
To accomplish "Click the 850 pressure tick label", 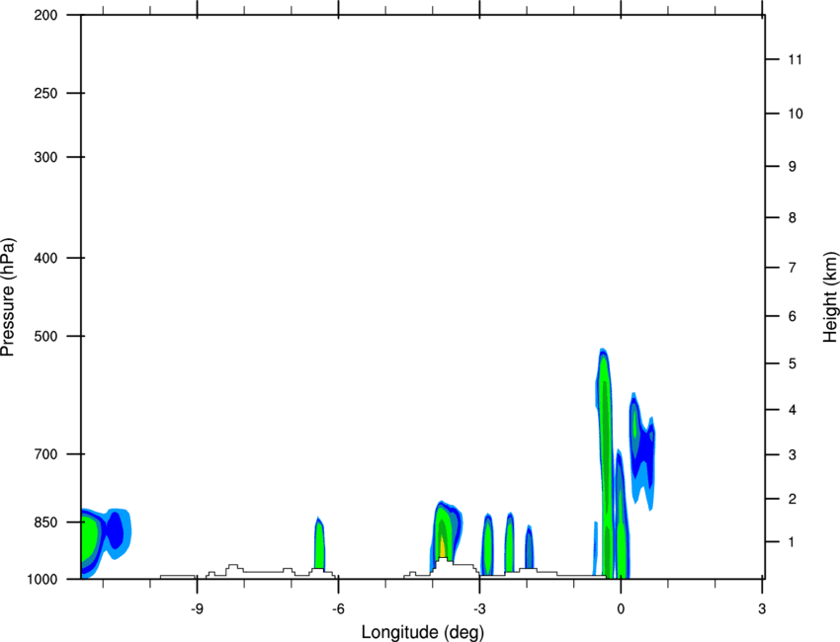I will (45, 522).
